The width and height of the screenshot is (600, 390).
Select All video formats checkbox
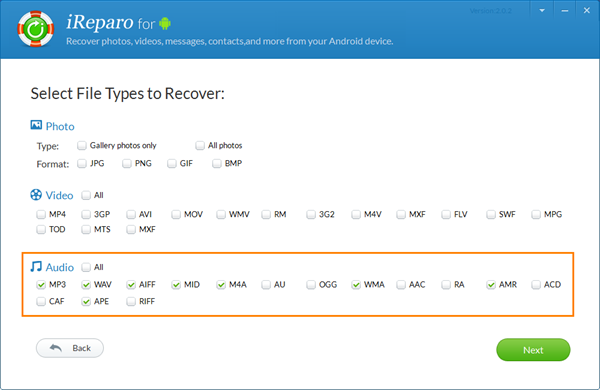tap(86, 195)
